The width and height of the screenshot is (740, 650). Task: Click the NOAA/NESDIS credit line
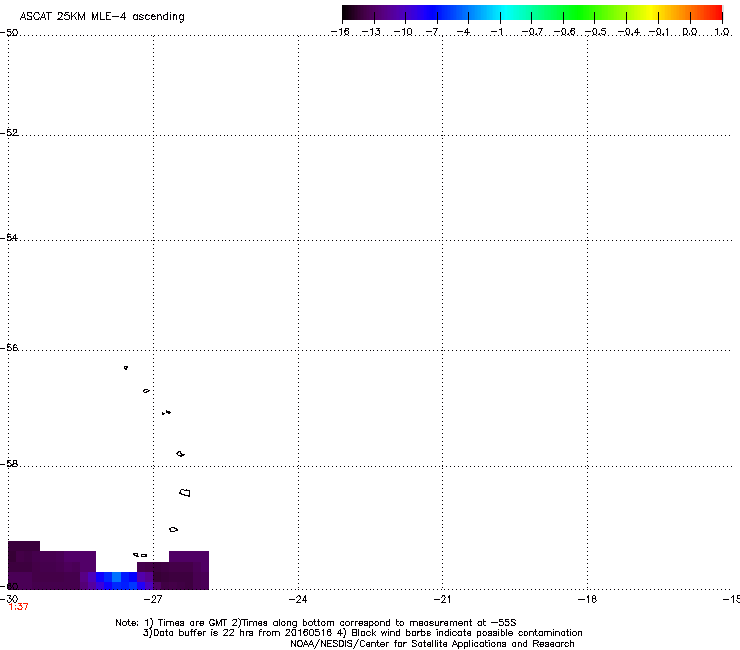click(x=432, y=644)
